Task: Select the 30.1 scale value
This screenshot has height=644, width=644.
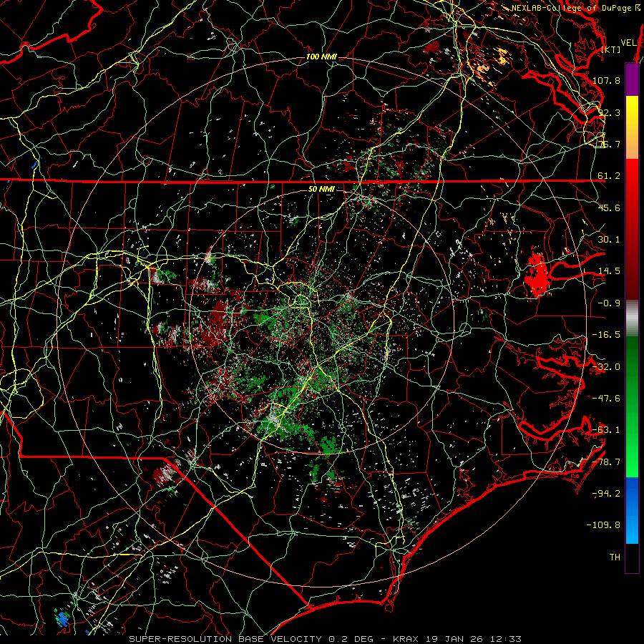Action: pos(609,240)
